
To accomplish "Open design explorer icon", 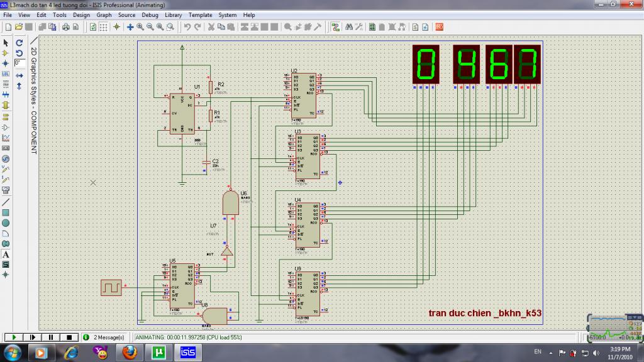I will [x=372, y=27].
